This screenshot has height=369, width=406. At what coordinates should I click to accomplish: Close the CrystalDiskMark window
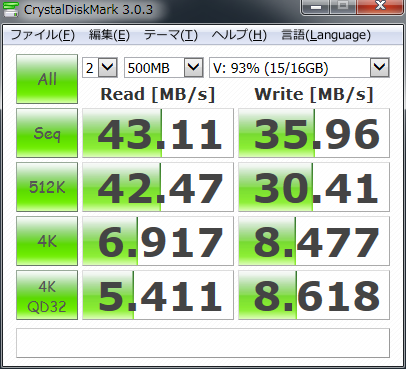(x=380, y=7)
